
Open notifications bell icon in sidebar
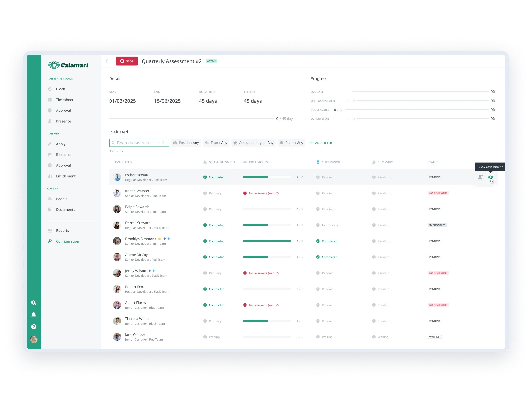click(34, 315)
